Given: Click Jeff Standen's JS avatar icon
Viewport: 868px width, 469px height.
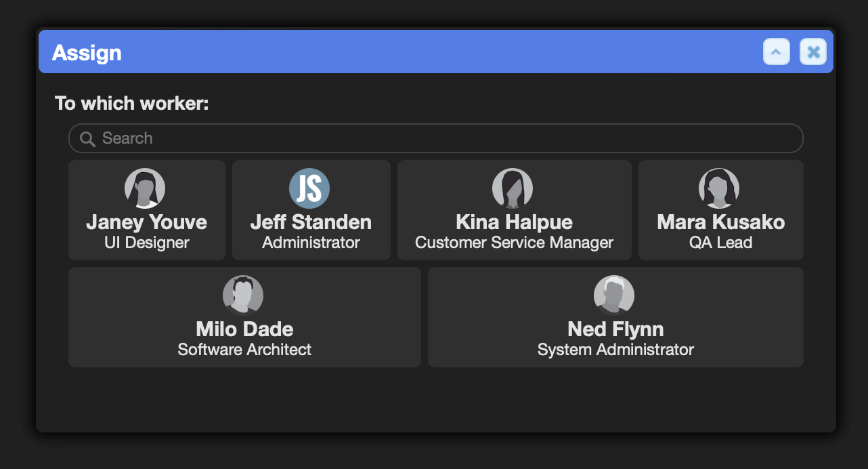Looking at the screenshot, I should (309, 188).
